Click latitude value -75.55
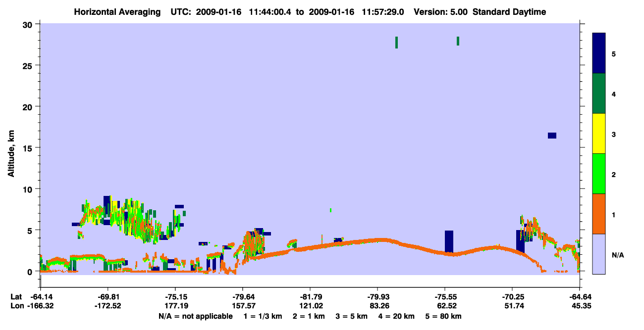This screenshot has width=644, height=330. (444, 297)
